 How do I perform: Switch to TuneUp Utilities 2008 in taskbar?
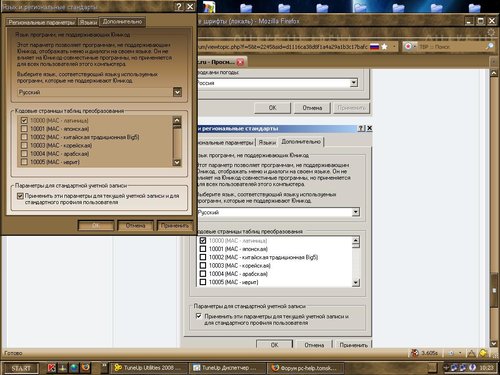(x=148, y=368)
